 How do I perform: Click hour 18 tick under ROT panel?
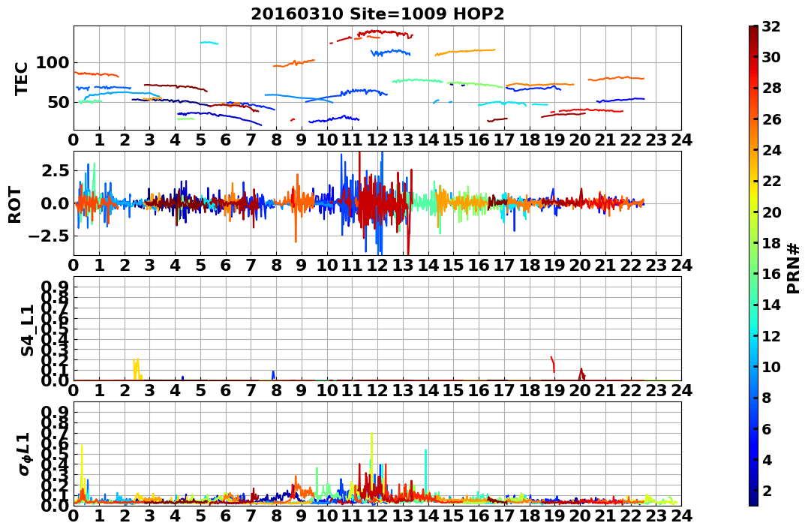tap(529, 266)
